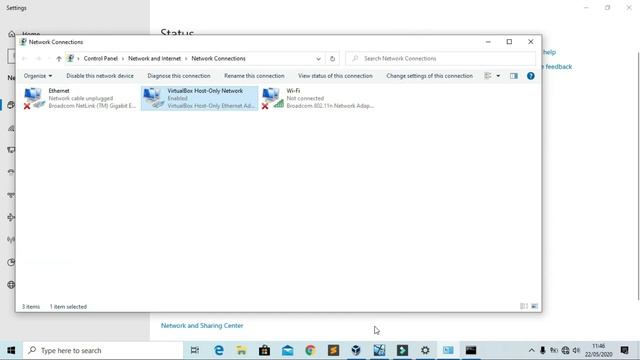Viewport: 640px width, 360px height.
Task: Click the microphone tray icon
Action: [543, 350]
